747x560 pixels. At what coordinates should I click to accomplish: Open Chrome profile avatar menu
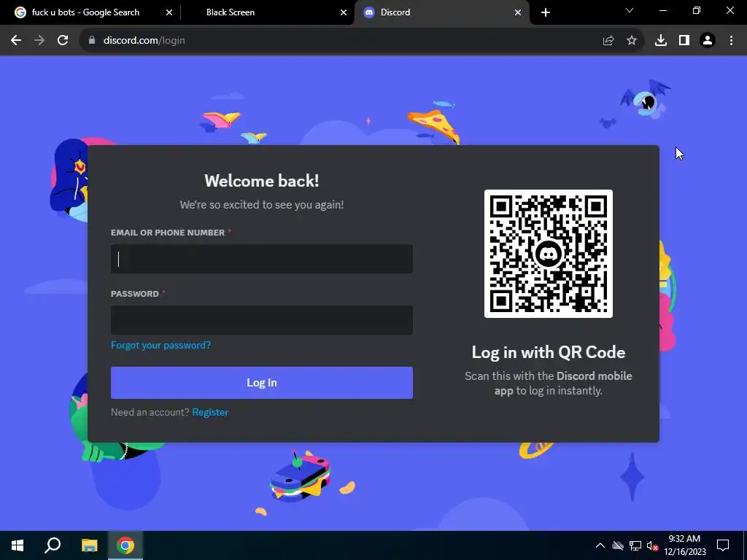point(708,41)
